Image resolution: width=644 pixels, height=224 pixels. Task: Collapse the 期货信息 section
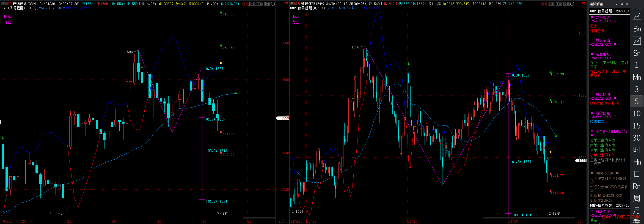pyautogui.click(x=603, y=115)
